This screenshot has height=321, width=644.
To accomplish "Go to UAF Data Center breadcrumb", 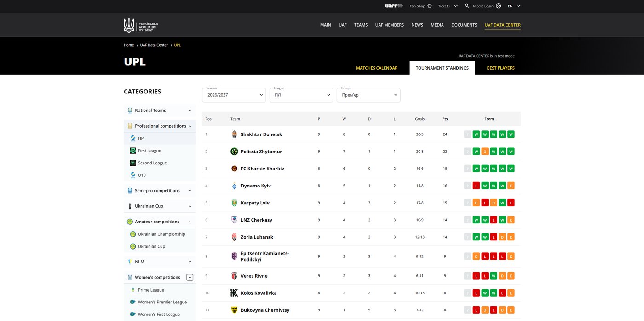I will (x=154, y=45).
